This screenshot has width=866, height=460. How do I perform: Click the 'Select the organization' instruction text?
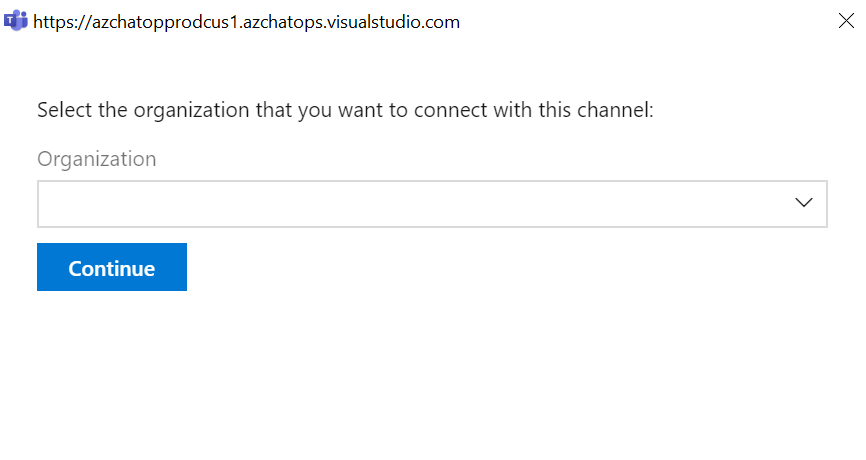coord(200,110)
